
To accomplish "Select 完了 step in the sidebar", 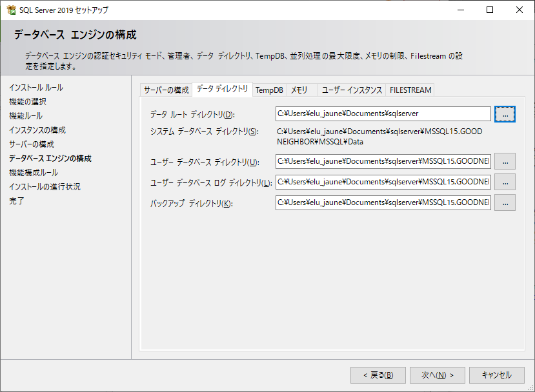I will pos(17,201).
